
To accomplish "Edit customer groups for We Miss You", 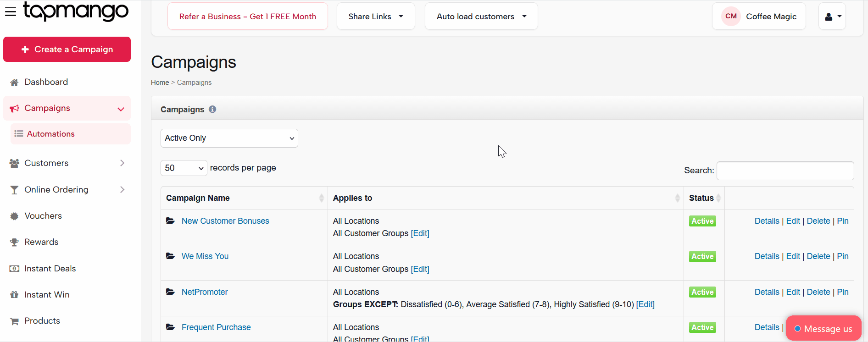I will click(x=420, y=269).
